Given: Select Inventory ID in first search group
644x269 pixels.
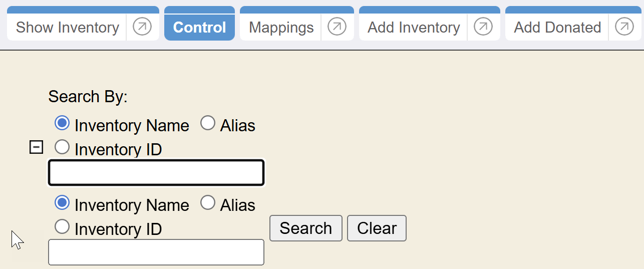Looking at the screenshot, I should click(x=62, y=147).
